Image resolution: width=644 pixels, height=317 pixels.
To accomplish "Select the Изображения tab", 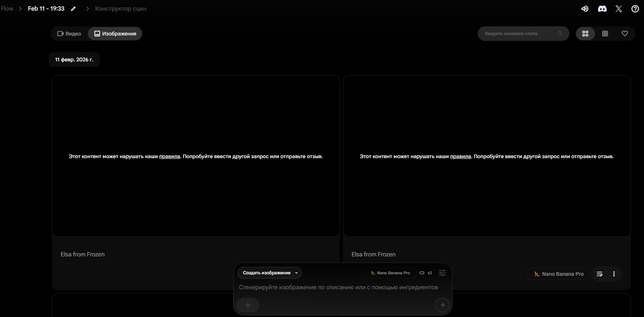I will pyautogui.click(x=115, y=34).
